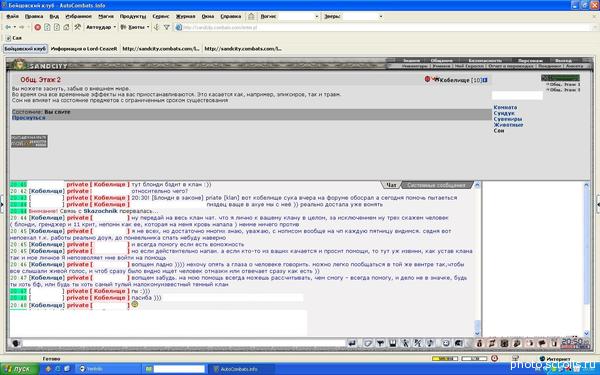Click the funnel filter icon in toolbar

167,27
